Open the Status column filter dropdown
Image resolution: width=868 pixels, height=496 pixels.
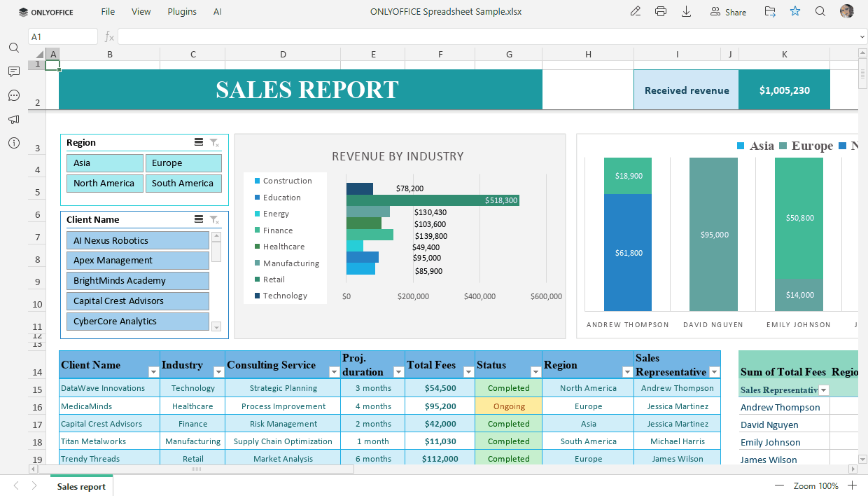[x=535, y=373]
